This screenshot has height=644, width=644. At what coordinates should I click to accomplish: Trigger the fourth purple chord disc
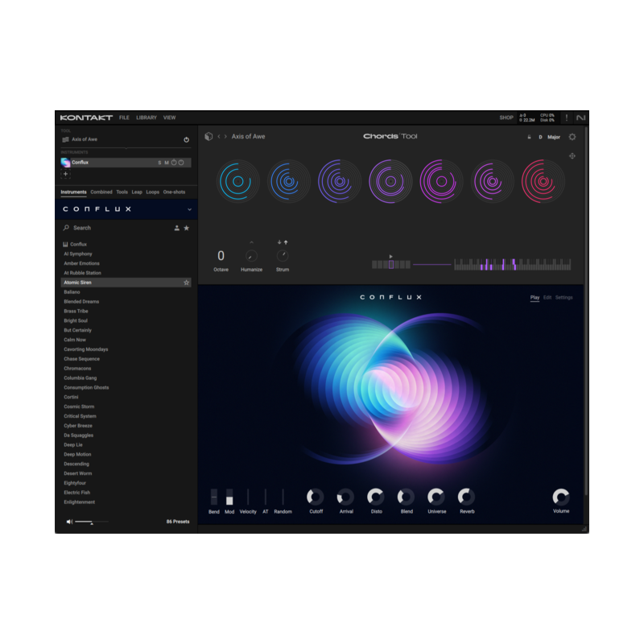pyautogui.click(x=390, y=181)
